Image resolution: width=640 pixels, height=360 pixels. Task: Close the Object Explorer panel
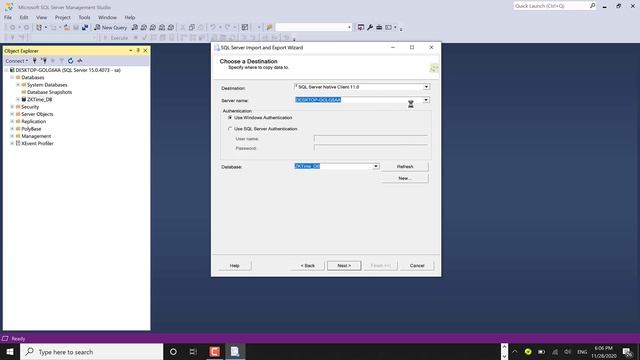click(145, 51)
